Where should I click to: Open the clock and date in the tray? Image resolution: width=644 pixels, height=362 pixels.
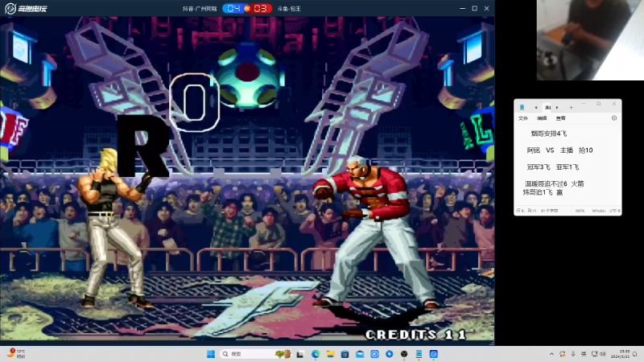click(620, 354)
